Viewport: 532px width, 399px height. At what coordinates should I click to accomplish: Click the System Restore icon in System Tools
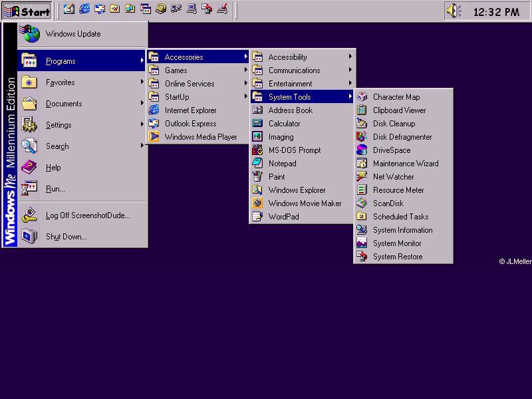362,257
